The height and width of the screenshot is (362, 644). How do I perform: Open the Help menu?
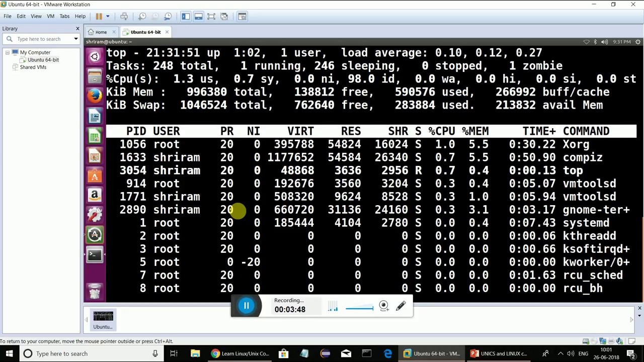[80, 16]
